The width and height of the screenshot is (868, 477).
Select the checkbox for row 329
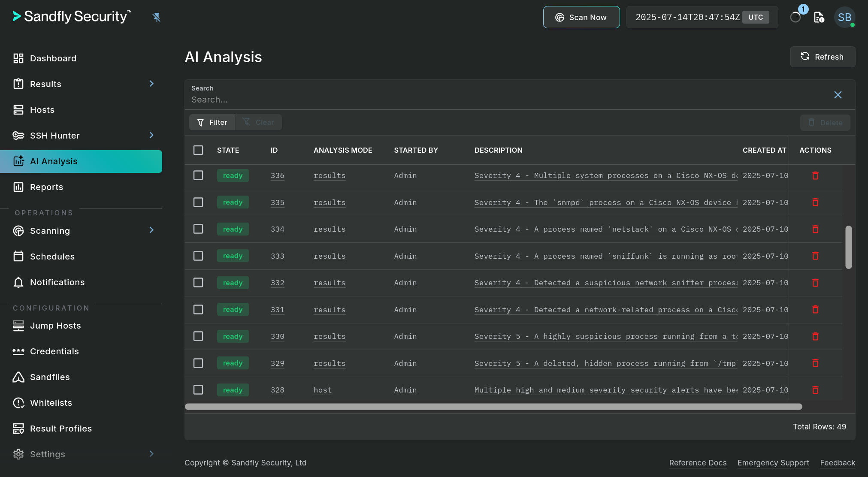[x=198, y=363]
